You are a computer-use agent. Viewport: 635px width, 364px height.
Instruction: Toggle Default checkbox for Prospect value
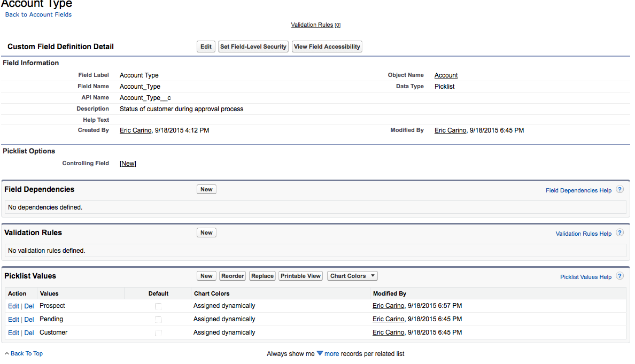[x=158, y=306]
